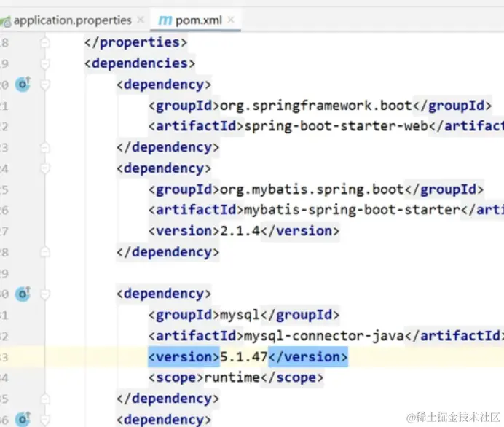Click the opening scope tag
Viewport: 504px width, 427px height.
tap(176, 377)
